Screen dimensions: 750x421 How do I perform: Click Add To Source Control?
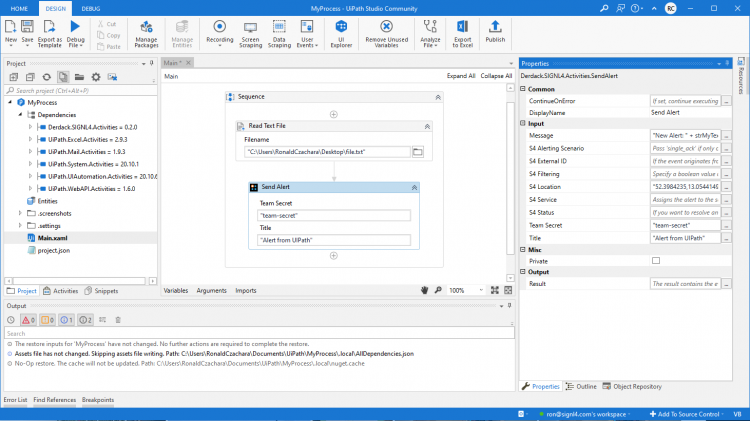point(684,414)
